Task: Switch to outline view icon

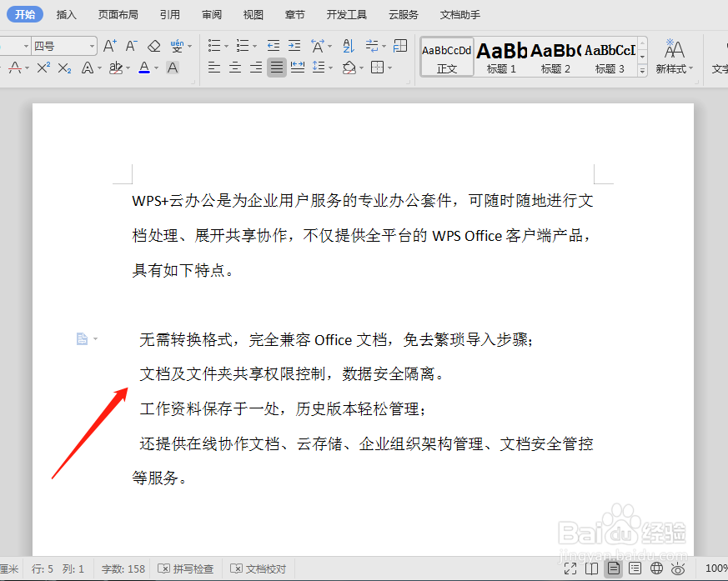Action: (635, 568)
